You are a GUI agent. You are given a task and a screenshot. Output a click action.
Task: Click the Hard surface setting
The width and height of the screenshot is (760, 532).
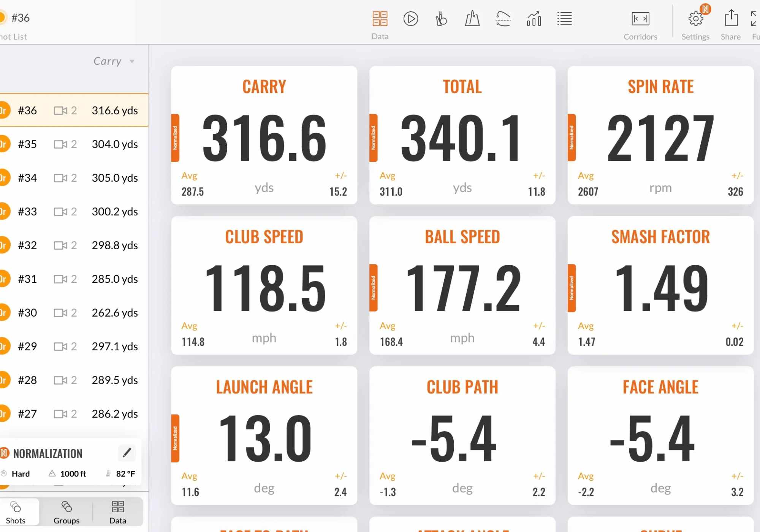[21, 474]
